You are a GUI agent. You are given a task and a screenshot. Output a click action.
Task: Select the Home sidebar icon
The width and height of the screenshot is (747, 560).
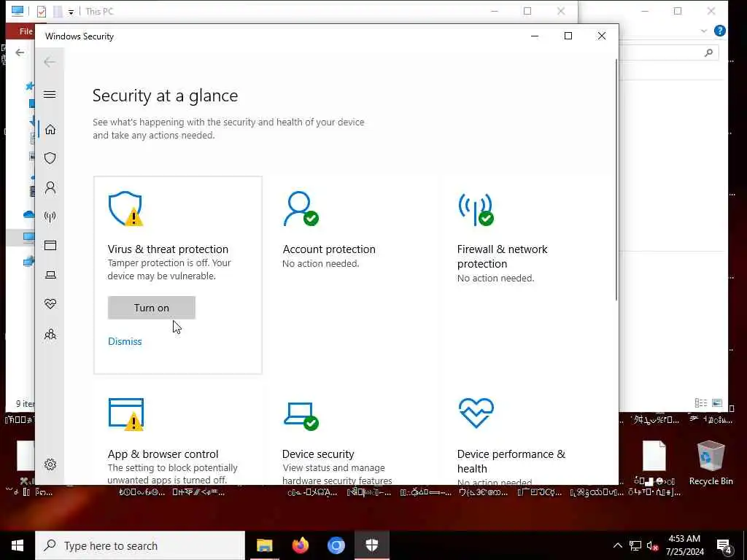pos(50,130)
